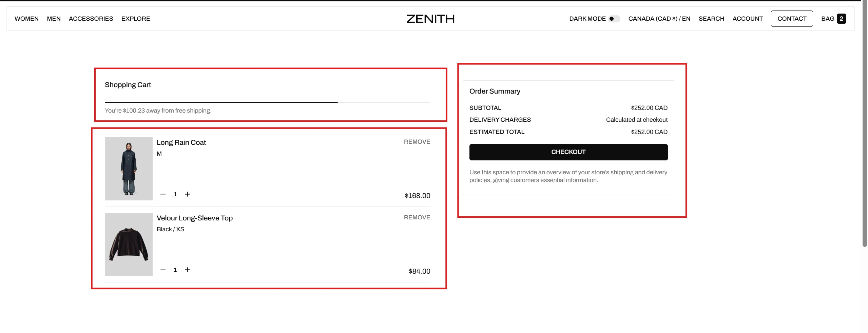Click the ZENITH logo
The image size is (868, 333).
coord(430,19)
